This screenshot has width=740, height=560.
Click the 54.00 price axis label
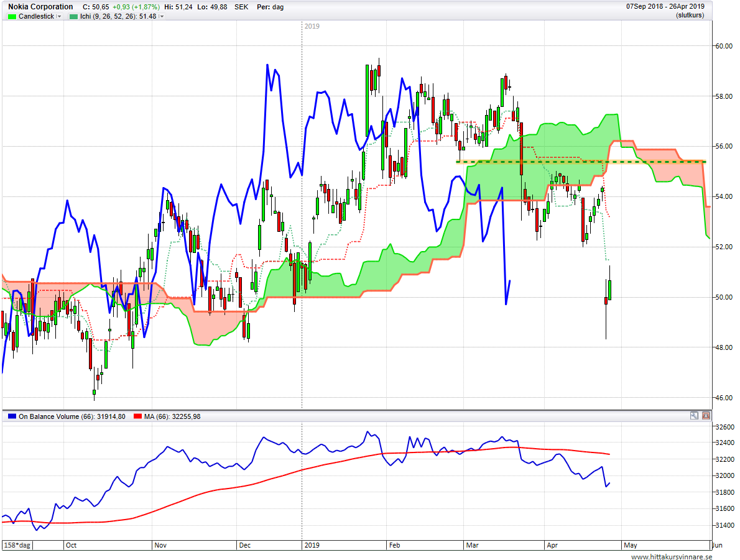723,197
